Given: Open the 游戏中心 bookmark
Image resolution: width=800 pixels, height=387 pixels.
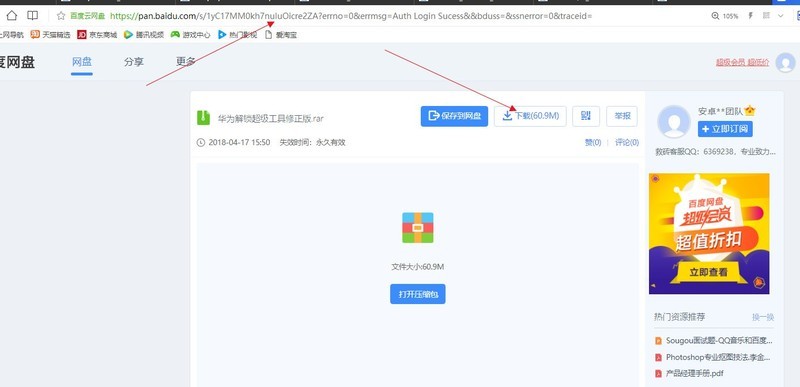Looking at the screenshot, I should coord(190,35).
